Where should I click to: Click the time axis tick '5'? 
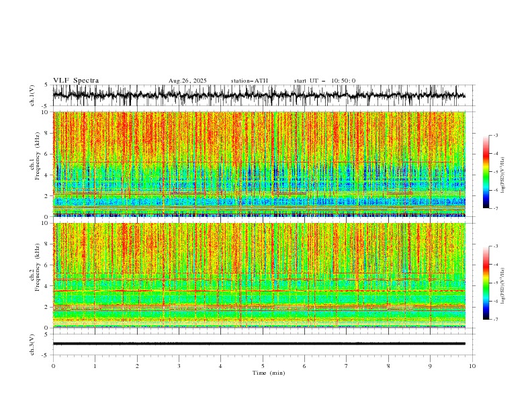(263, 366)
